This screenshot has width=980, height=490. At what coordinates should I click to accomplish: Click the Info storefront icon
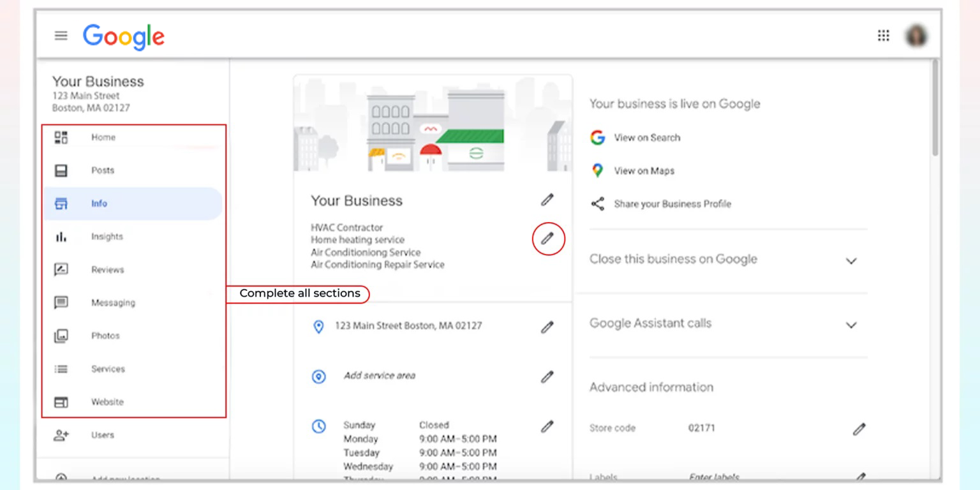[61, 204]
